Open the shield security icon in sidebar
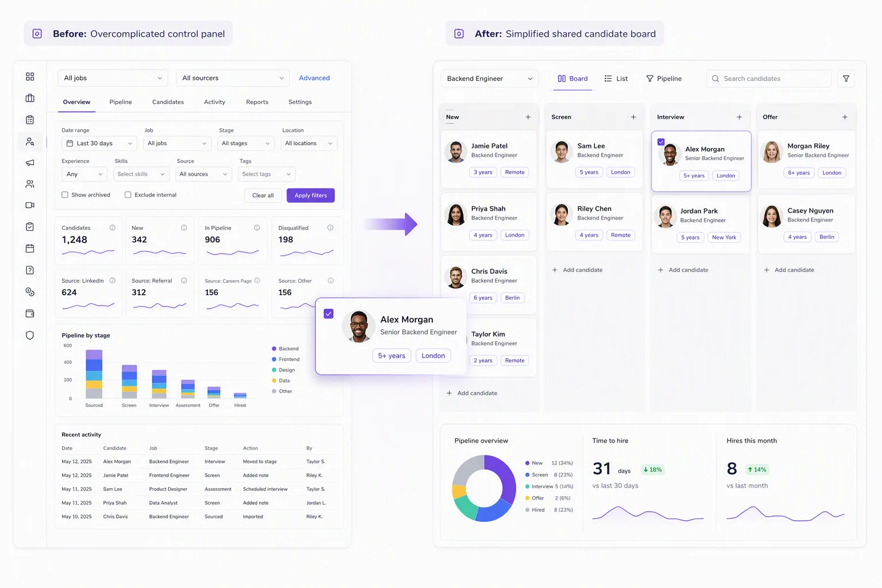Screen dimensions: 882x588 click(30, 335)
